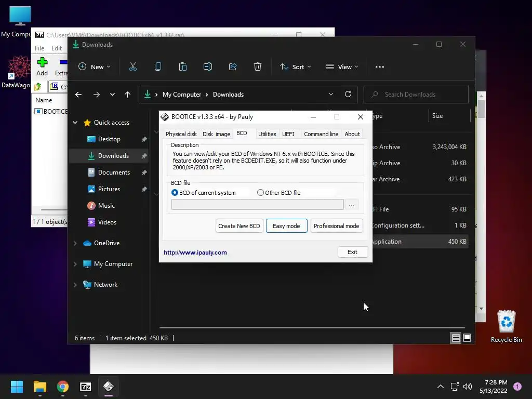The image size is (532, 399).
Task: Select Music in the navigation pane
Action: (x=109, y=206)
